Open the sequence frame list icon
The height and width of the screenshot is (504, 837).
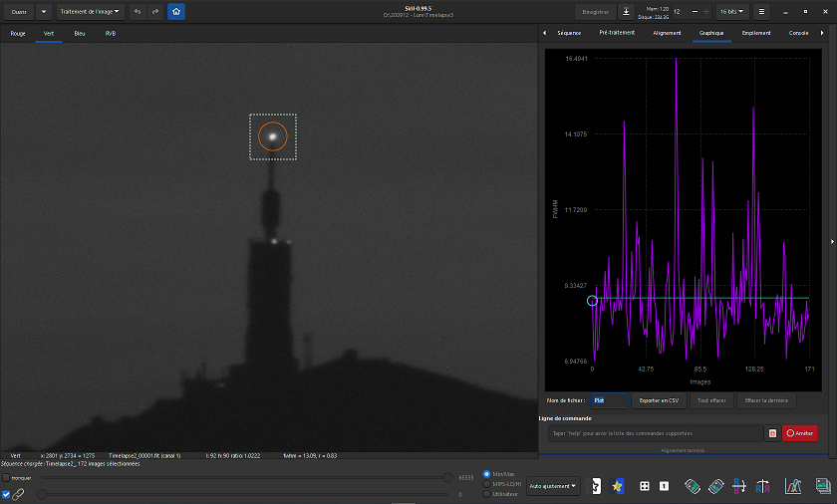[822, 486]
